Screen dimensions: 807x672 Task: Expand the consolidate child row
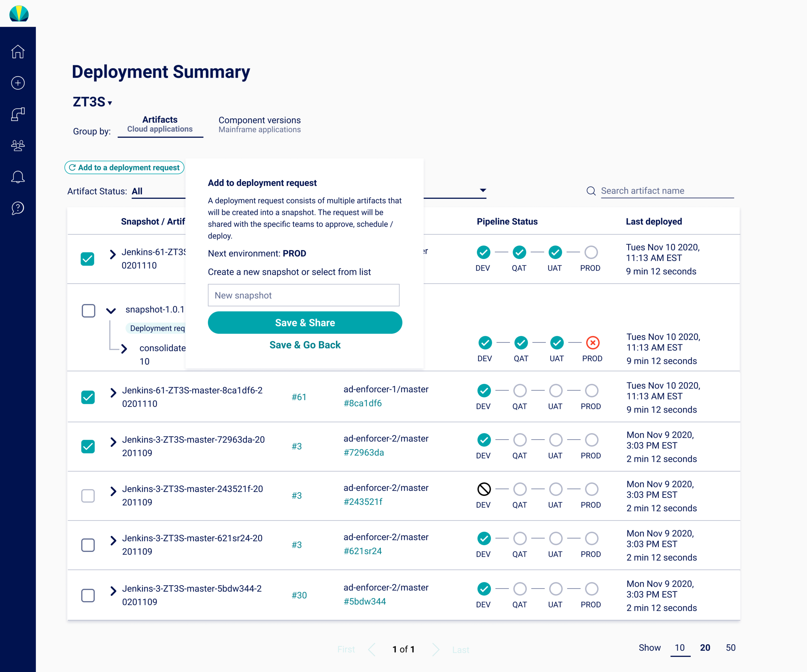point(124,349)
